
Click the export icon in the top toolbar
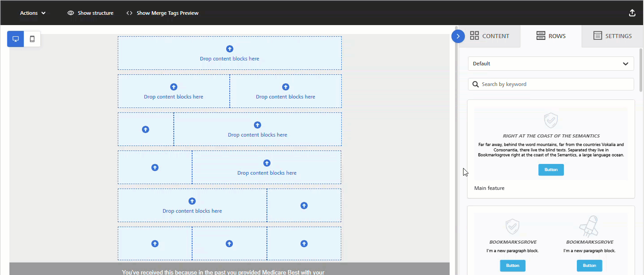[x=632, y=13]
